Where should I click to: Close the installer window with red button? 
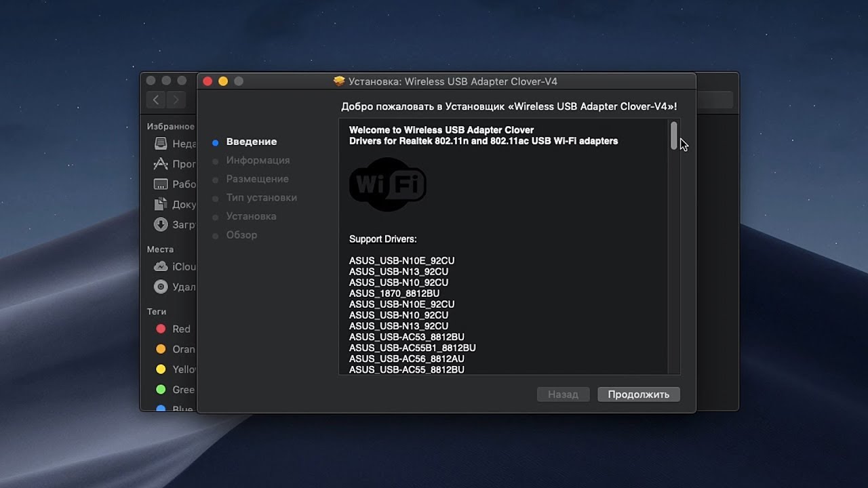208,81
